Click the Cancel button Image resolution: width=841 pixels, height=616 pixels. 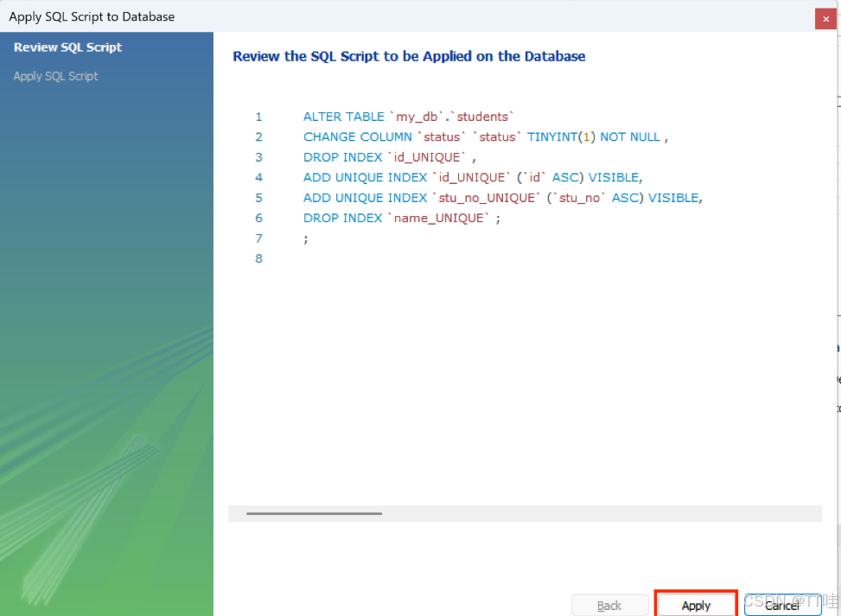(x=782, y=606)
